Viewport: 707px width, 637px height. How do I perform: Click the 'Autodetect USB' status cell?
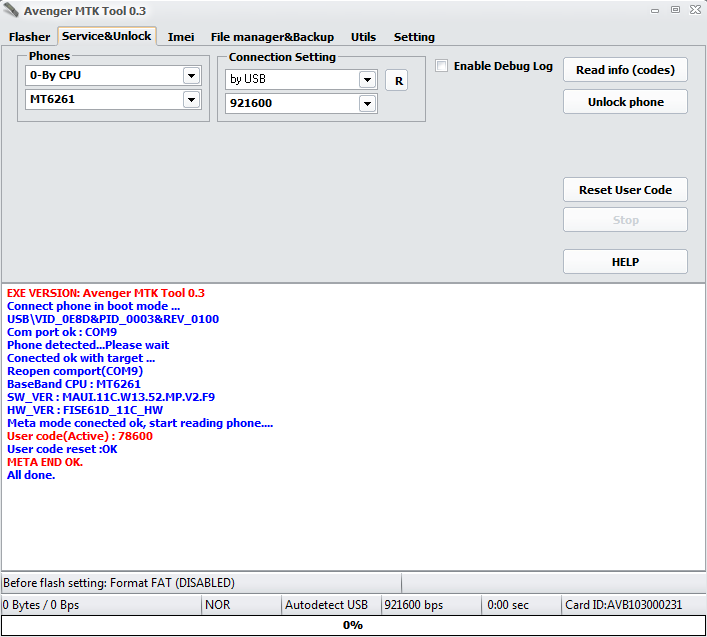pyautogui.click(x=331, y=605)
